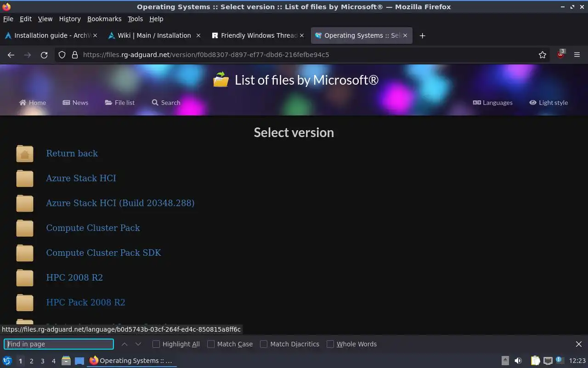The height and width of the screenshot is (368, 588).
Task: Open News in site navigation
Action: (75, 103)
